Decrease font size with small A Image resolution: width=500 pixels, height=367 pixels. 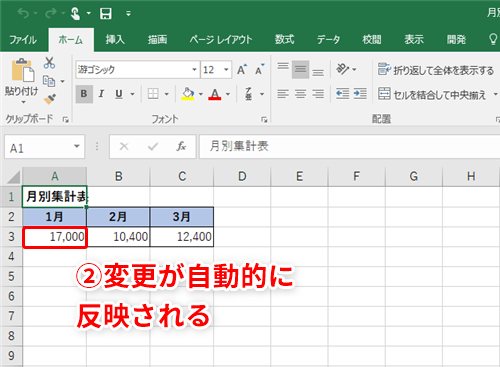coord(260,69)
